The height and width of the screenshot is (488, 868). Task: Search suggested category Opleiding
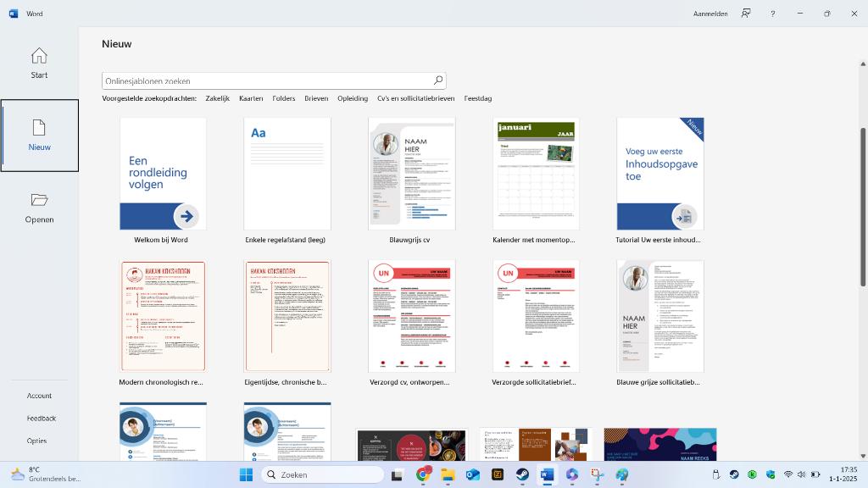(x=353, y=98)
